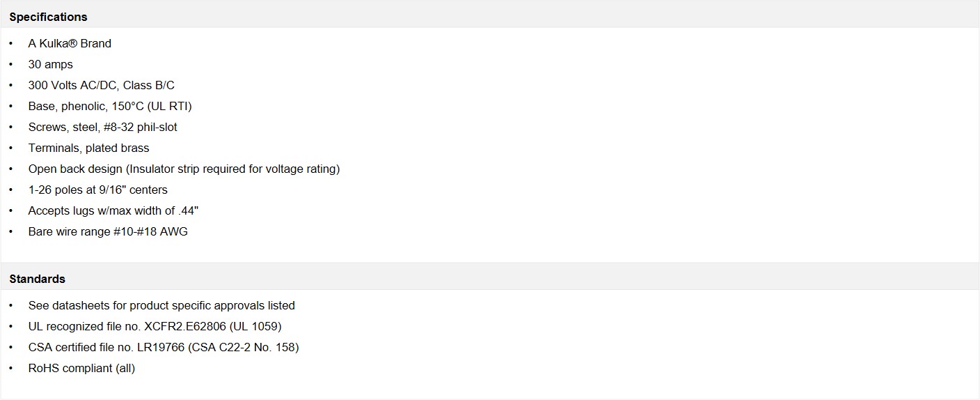Click the CSA certified file no. LR19766 line
Viewport: 980px width, 400px height.
coord(164,347)
